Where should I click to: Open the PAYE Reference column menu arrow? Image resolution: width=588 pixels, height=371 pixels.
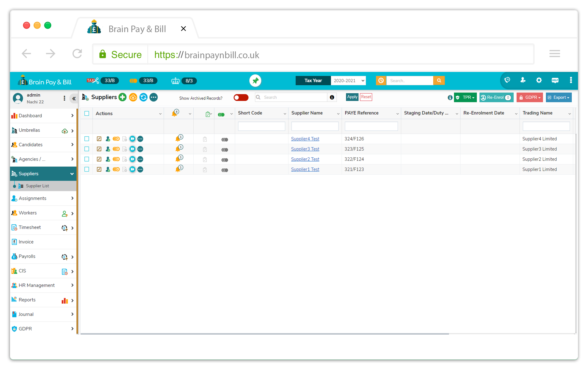click(397, 114)
